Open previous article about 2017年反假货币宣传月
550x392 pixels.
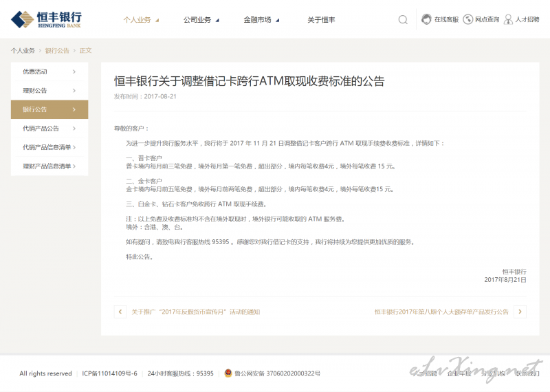click(x=196, y=312)
